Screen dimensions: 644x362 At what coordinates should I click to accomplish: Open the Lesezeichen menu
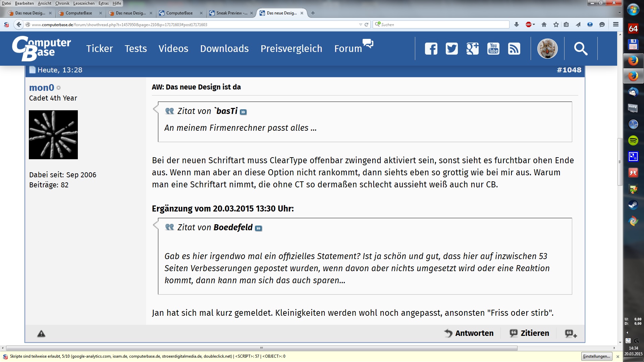tap(84, 3)
